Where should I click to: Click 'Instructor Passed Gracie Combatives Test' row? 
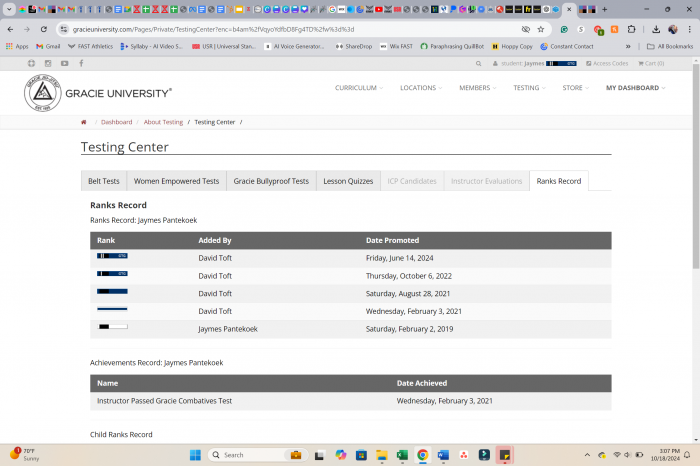[x=350, y=401]
